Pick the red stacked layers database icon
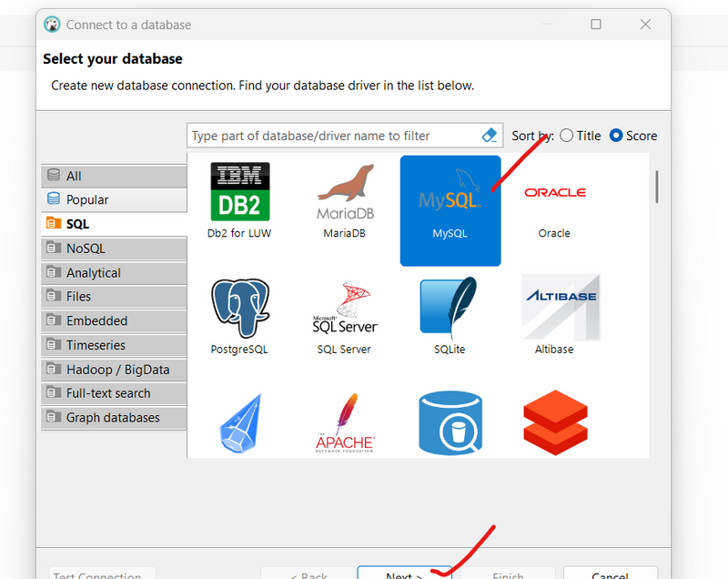The image size is (728, 579). [x=555, y=422]
